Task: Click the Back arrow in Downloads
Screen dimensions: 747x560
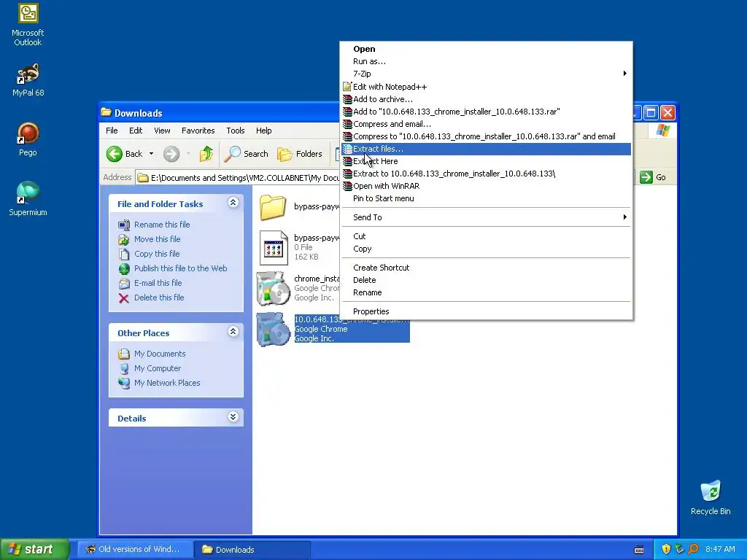Action: 124,154
